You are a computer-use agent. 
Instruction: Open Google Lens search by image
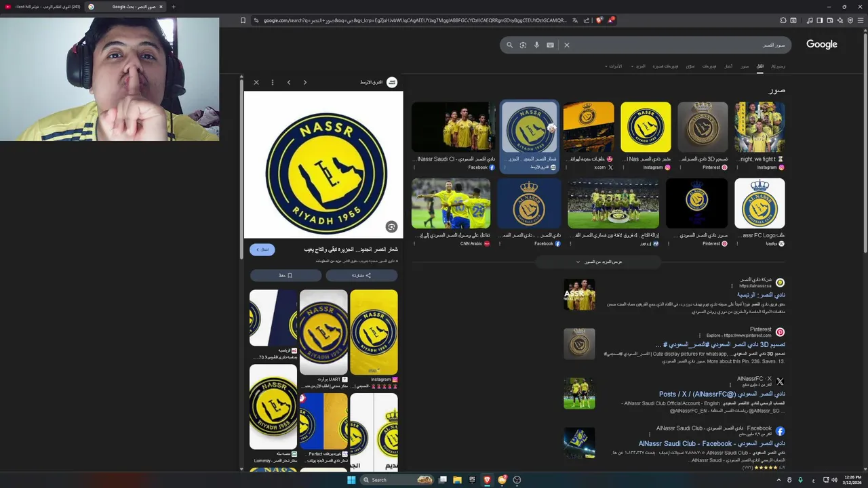pos(524,45)
